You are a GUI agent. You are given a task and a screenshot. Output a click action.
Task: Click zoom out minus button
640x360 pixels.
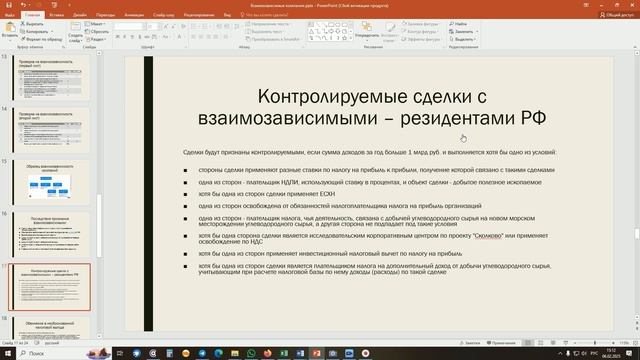[575, 343]
